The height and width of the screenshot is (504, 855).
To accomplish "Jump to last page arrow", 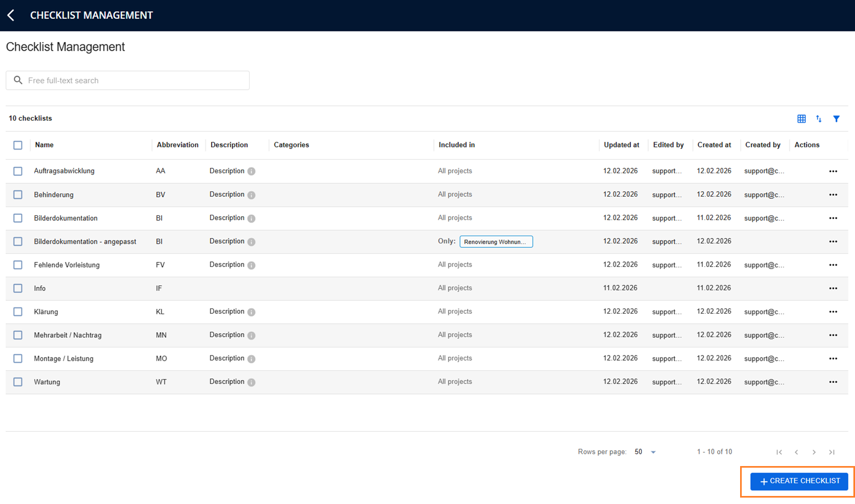I will tap(831, 452).
